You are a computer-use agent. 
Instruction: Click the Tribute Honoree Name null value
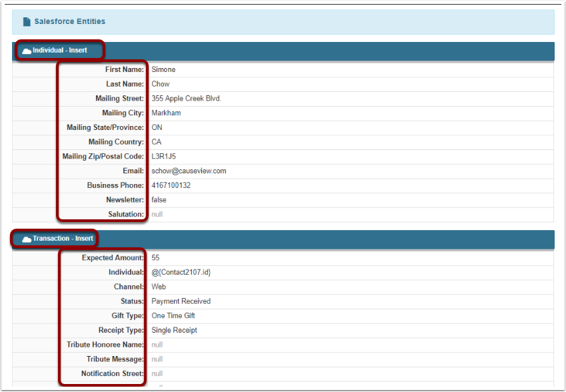[x=157, y=345]
